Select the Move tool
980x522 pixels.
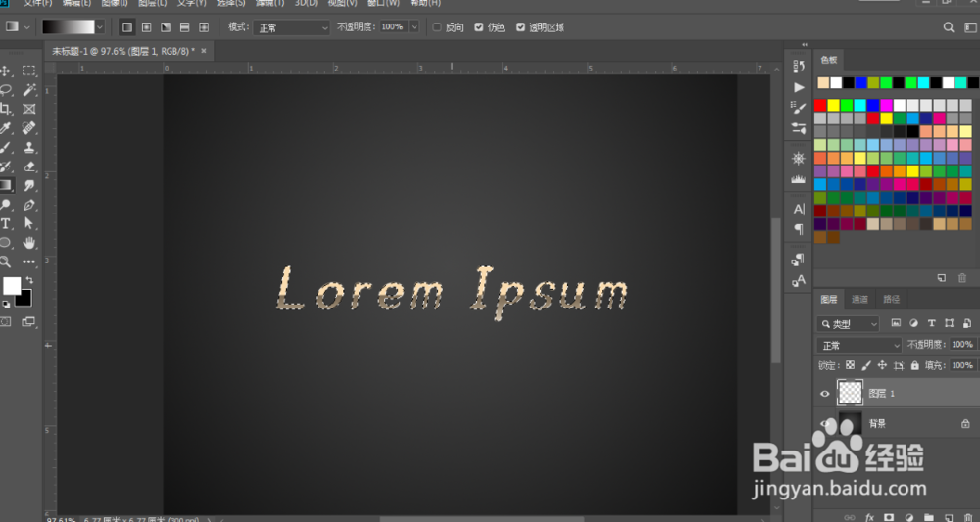(x=5, y=71)
